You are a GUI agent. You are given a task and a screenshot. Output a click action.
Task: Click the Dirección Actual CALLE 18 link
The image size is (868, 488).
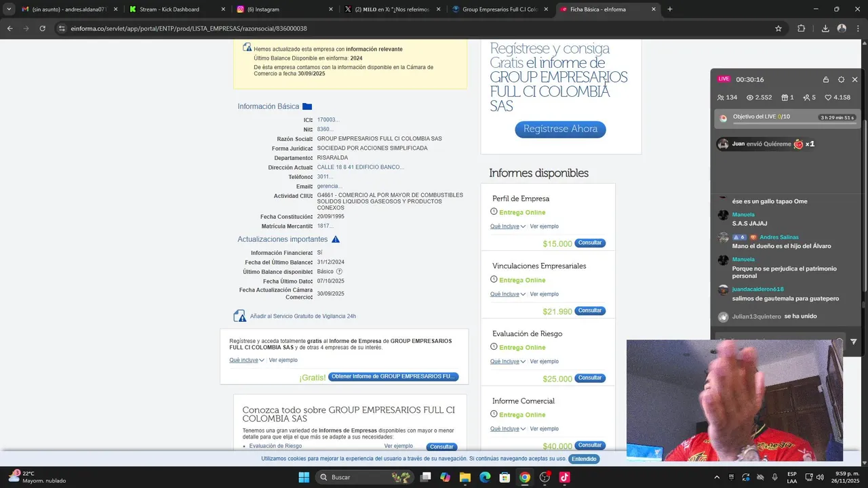click(x=361, y=167)
